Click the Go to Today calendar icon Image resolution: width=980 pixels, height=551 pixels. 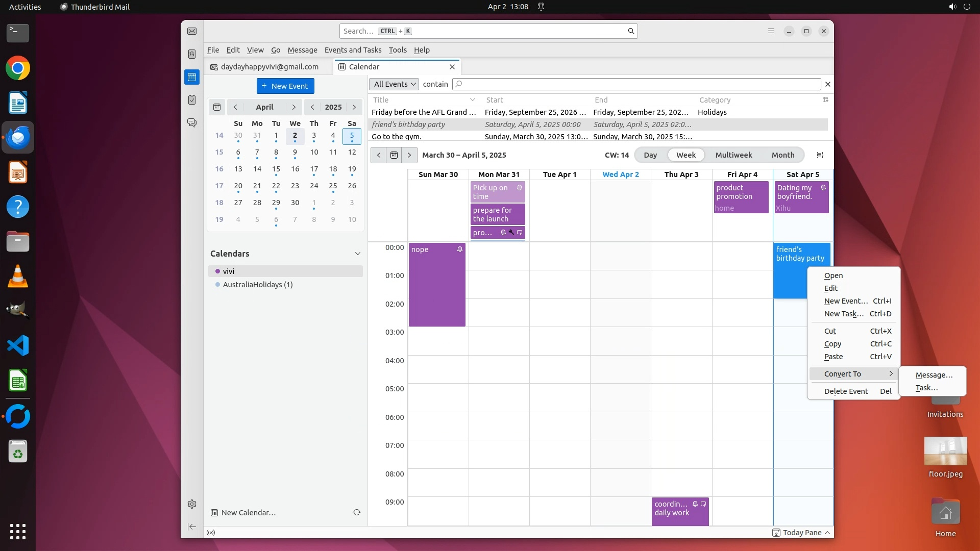[394, 155]
